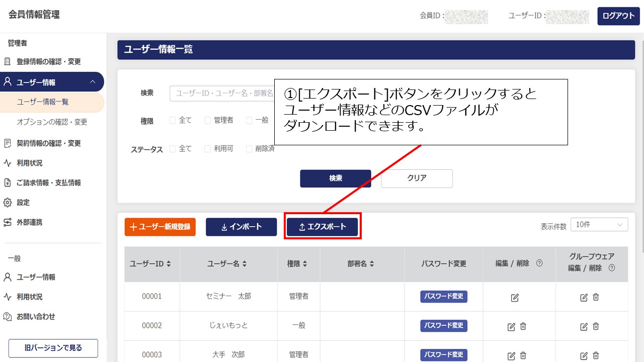644x362 pixels.
Task: Click the エクスポート button
Action: point(323,227)
